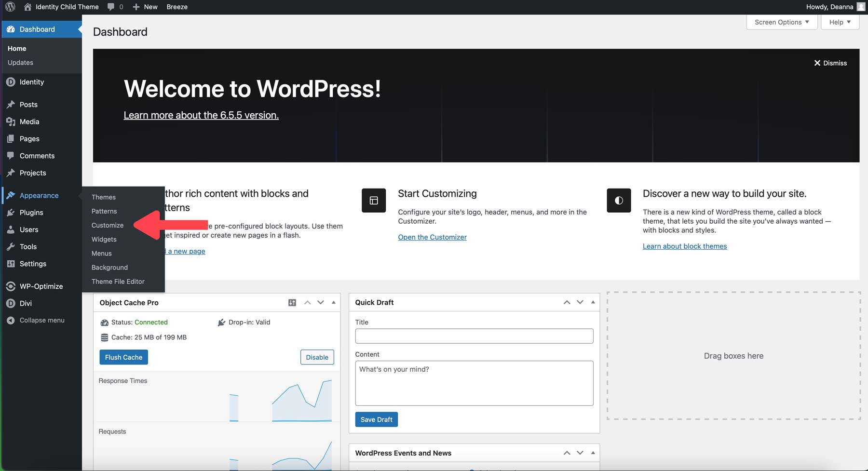Viewport: 868px width, 471px height.
Task: Click the Users person icon in sidebar
Action: pos(11,229)
